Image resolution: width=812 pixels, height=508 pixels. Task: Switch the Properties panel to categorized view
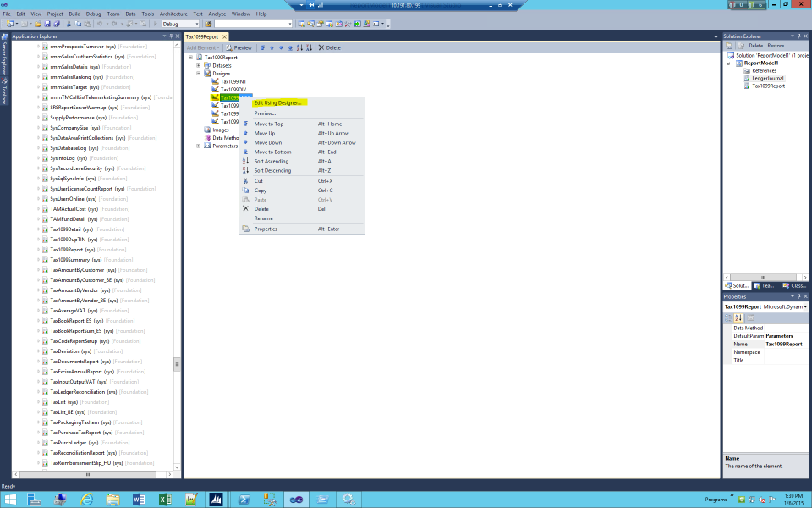click(x=728, y=317)
